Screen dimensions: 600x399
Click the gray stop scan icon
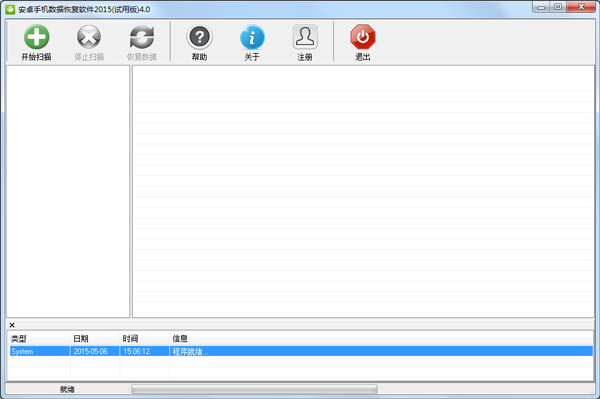point(89,37)
